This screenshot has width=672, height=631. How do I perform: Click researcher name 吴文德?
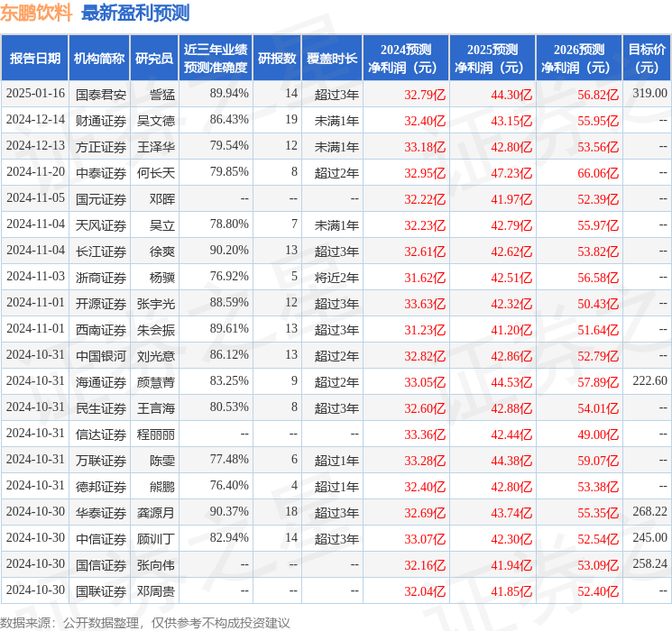point(156,121)
